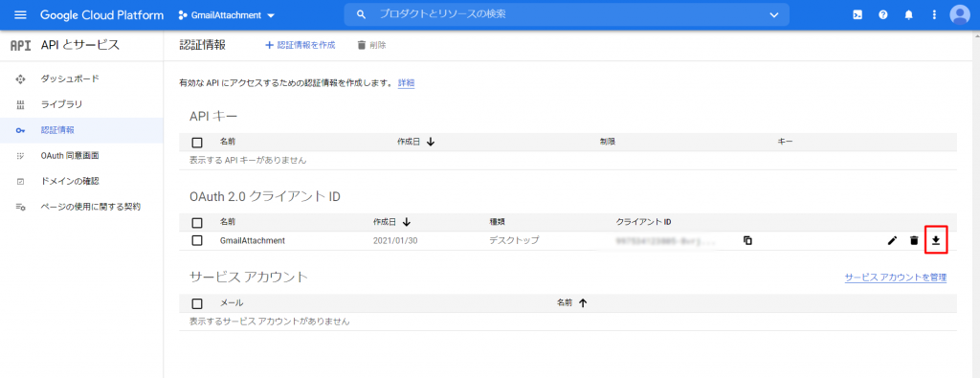Click the 種類 column header

(x=498, y=222)
